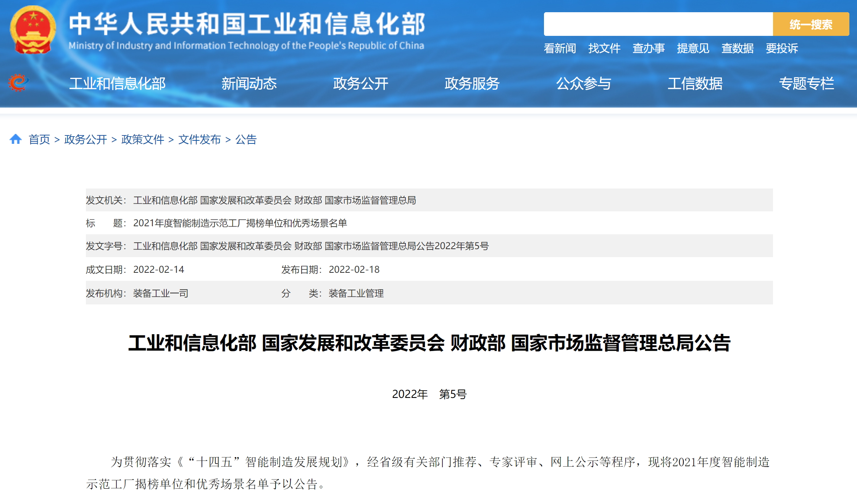The height and width of the screenshot is (504, 857).
Task: Click the red gear e-logo icon
Action: click(x=18, y=82)
